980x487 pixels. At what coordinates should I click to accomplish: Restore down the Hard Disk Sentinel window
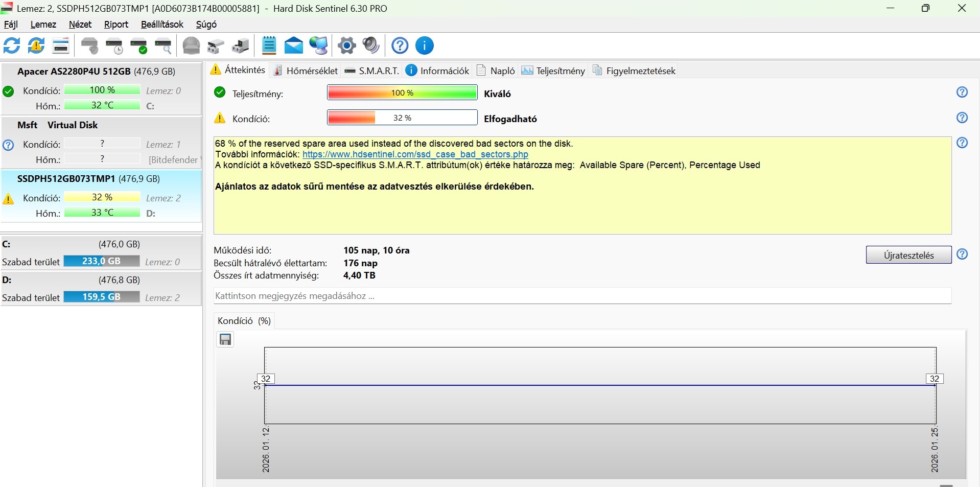pyautogui.click(x=926, y=8)
